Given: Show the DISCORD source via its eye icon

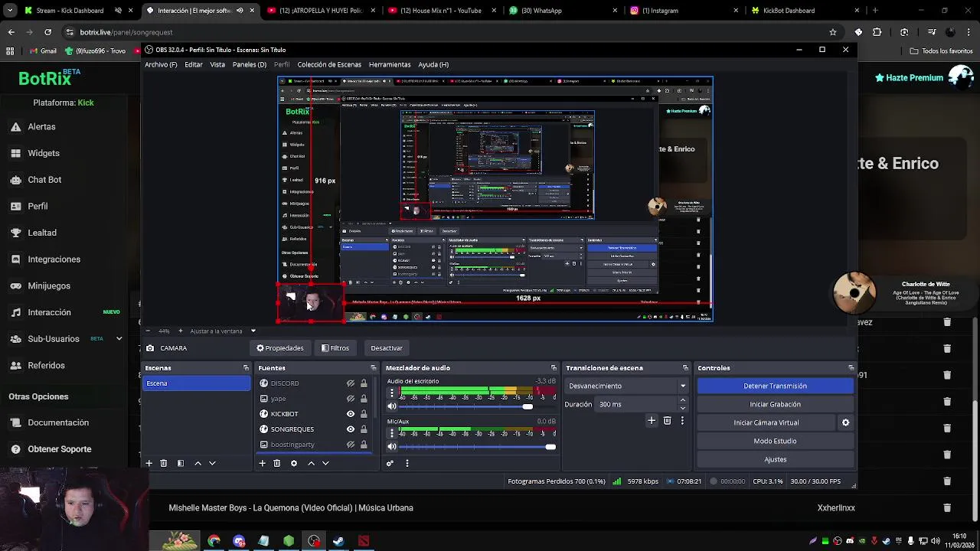Looking at the screenshot, I should pos(351,383).
